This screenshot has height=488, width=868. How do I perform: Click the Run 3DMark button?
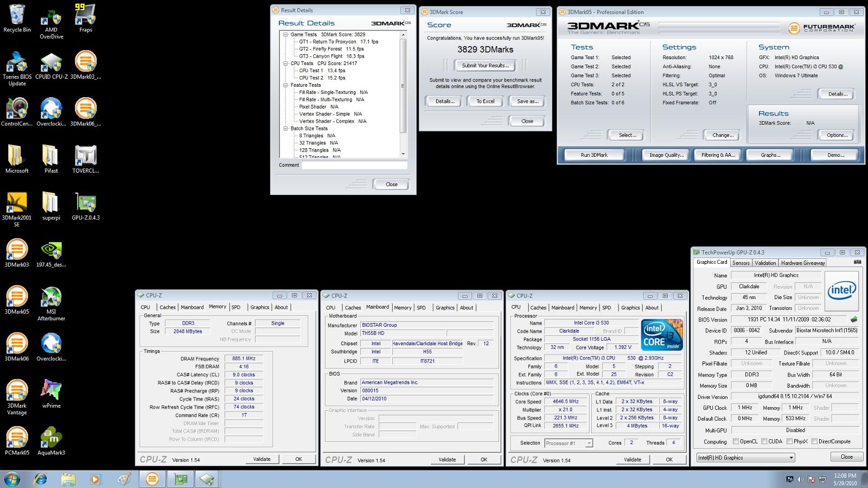pos(594,155)
